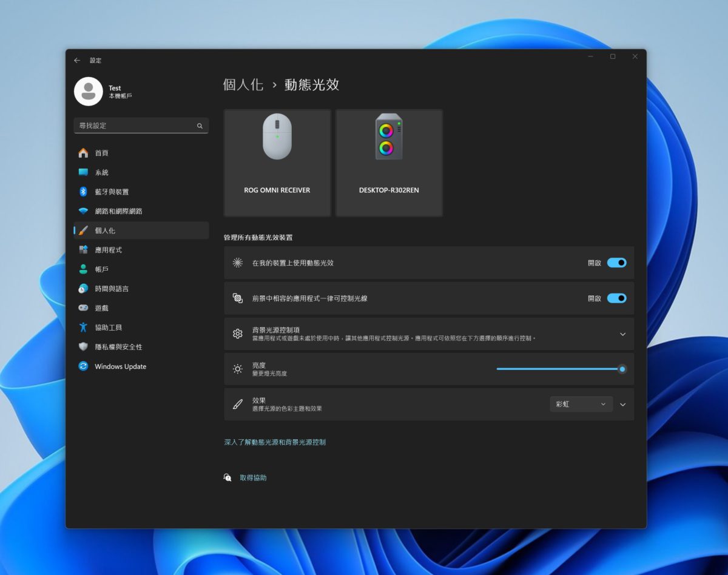Viewport: 728px width, 575px height.
Task: Click the 隱私權與安全性 shield icon
Action: point(85,347)
